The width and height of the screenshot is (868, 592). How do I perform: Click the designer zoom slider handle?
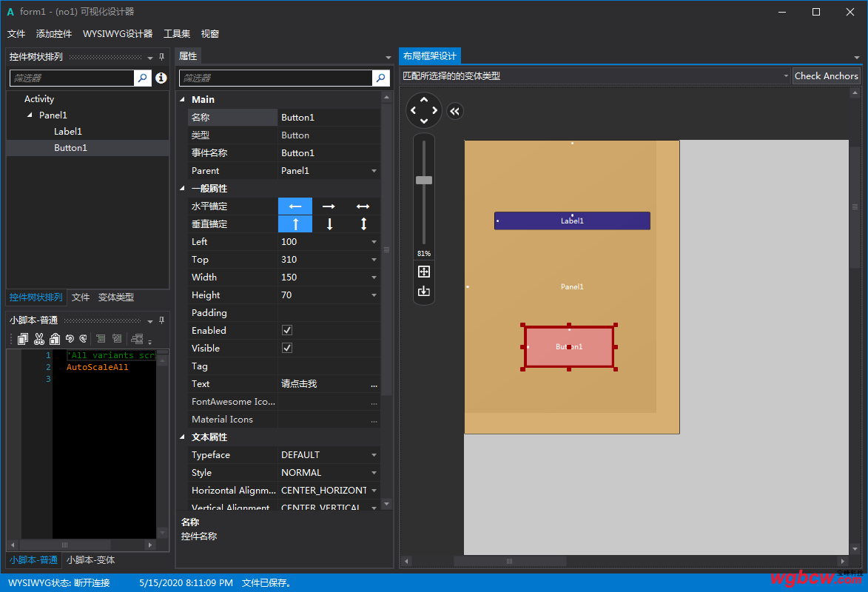[x=424, y=180]
